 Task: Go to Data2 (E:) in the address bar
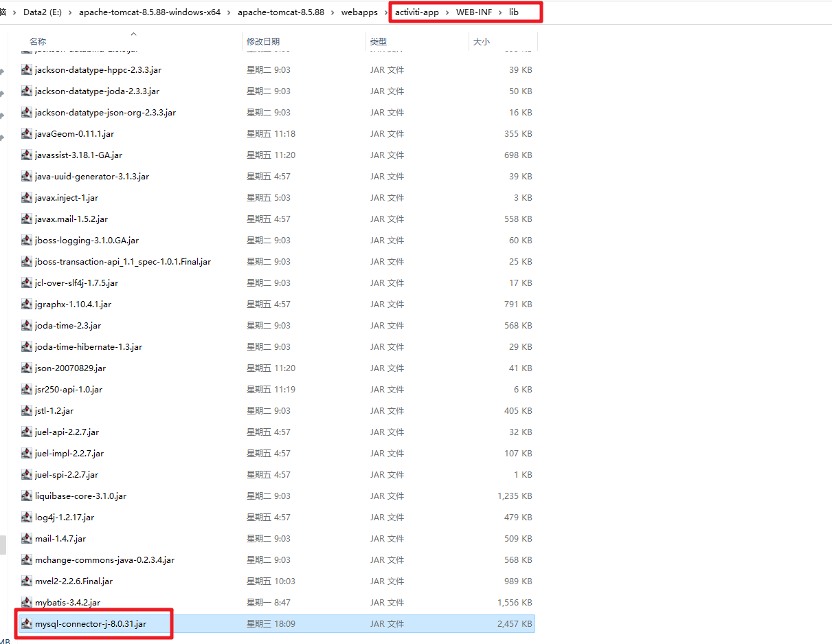tap(43, 13)
